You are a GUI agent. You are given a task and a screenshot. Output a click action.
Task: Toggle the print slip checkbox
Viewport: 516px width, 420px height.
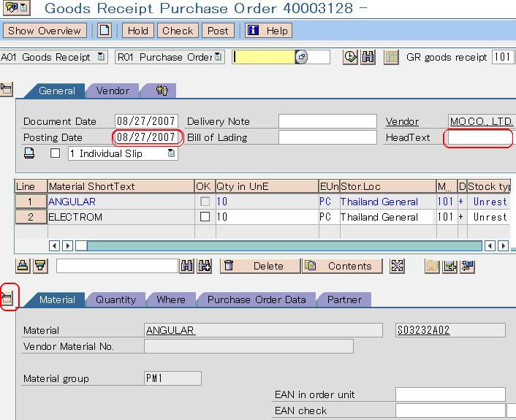[x=55, y=153]
